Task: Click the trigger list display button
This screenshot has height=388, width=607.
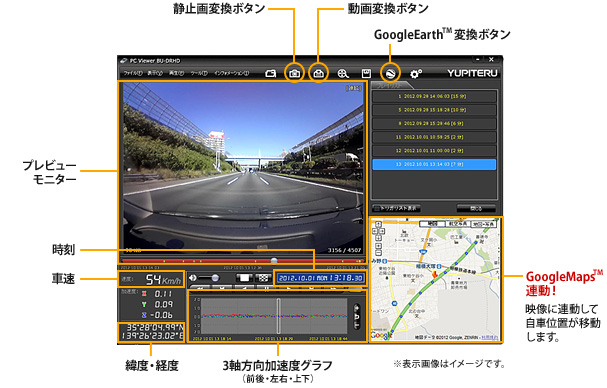Action: 396,208
